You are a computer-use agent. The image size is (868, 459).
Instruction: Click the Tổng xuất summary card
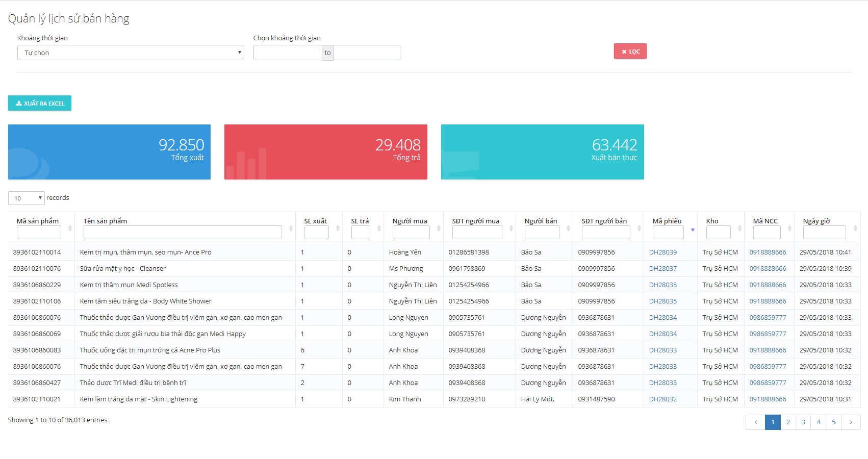(109, 152)
